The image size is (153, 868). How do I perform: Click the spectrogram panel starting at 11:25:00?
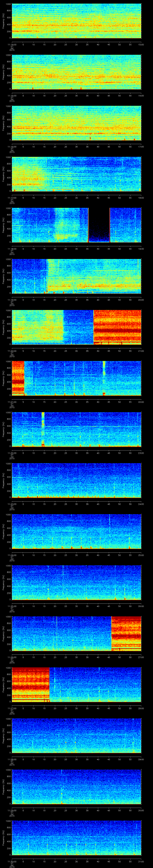[76, 582]
